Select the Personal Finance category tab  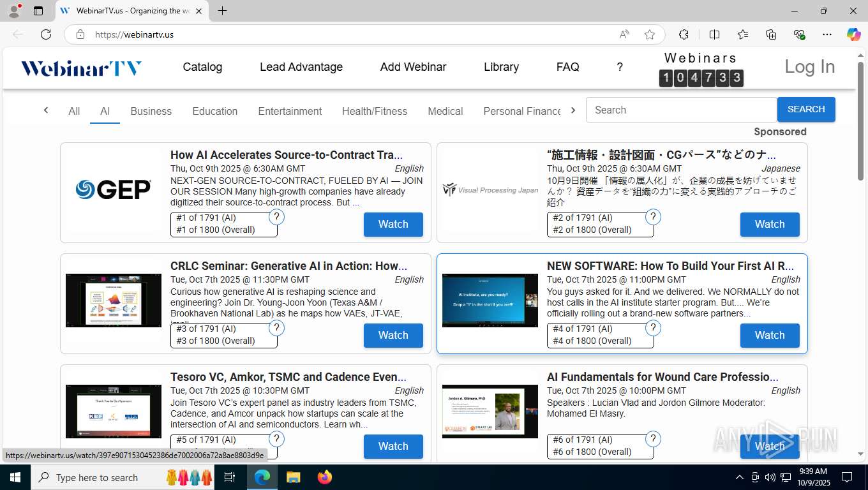[521, 111]
